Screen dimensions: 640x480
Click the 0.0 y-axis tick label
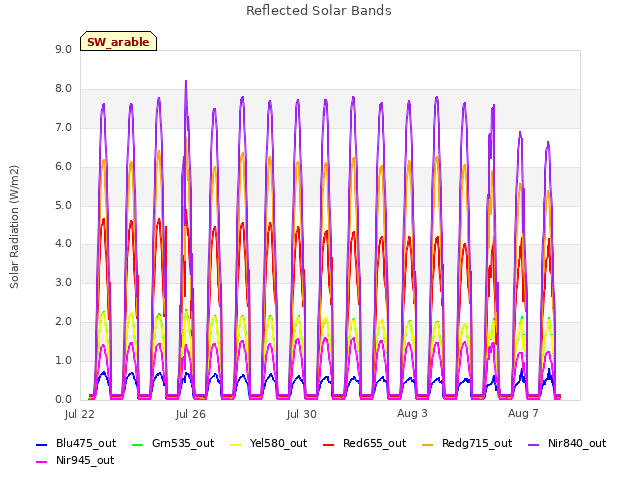click(63, 399)
